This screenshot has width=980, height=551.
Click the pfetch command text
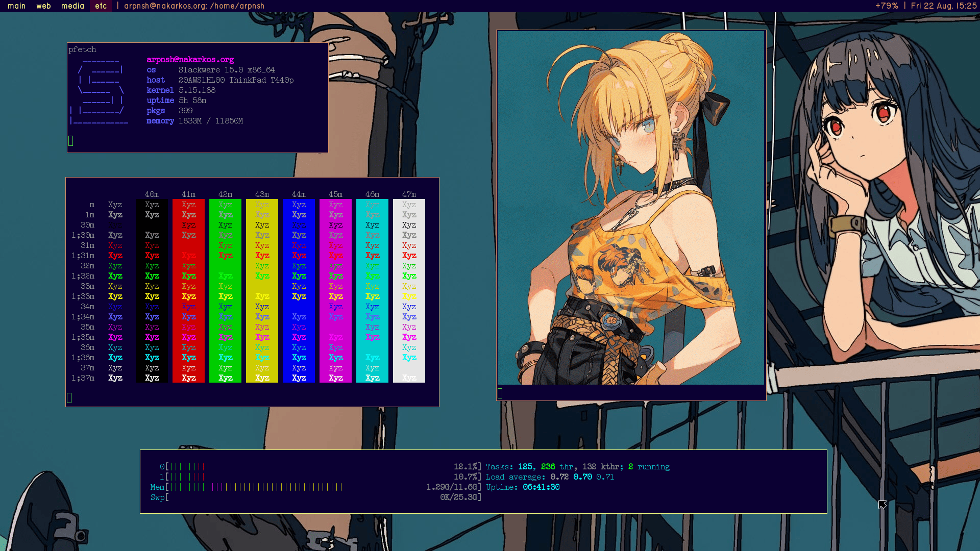(x=82, y=49)
